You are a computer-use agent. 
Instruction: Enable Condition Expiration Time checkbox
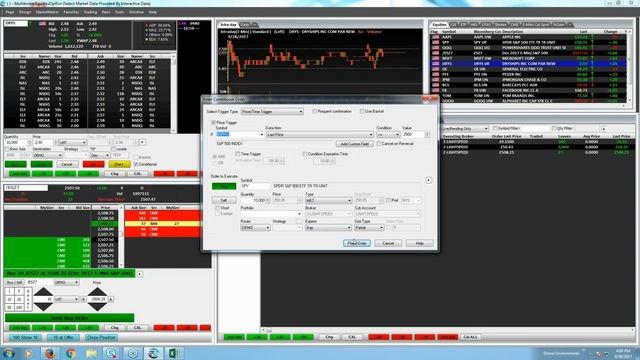click(304, 154)
